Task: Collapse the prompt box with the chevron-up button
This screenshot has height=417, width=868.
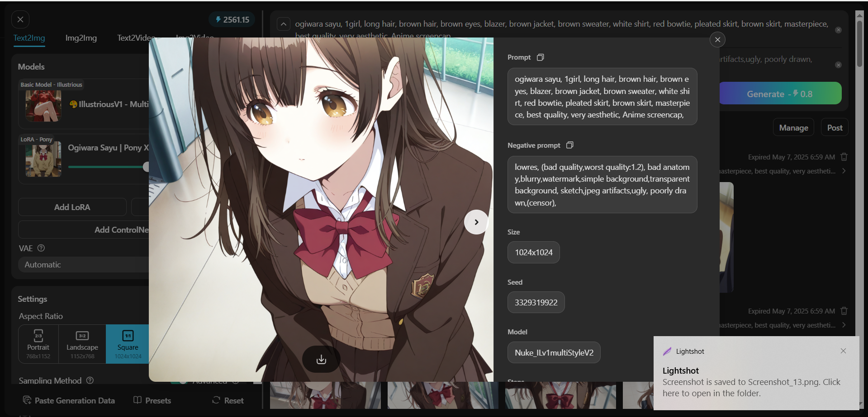Action: point(284,24)
